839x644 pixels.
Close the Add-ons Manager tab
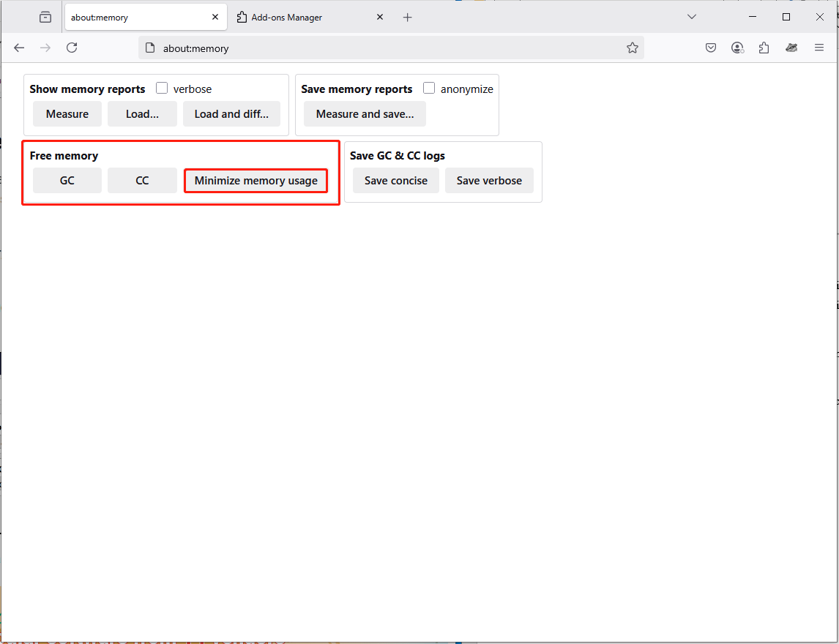380,17
